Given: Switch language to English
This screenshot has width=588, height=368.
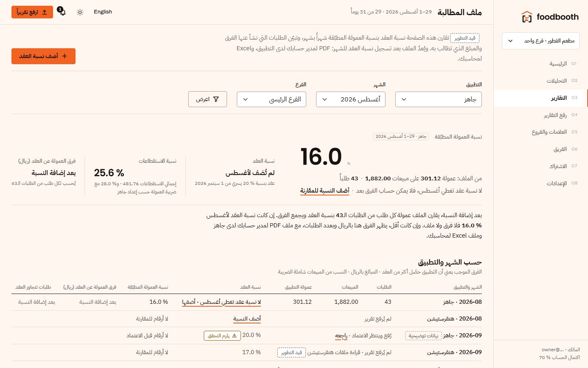Looking at the screenshot, I should 103,12.
